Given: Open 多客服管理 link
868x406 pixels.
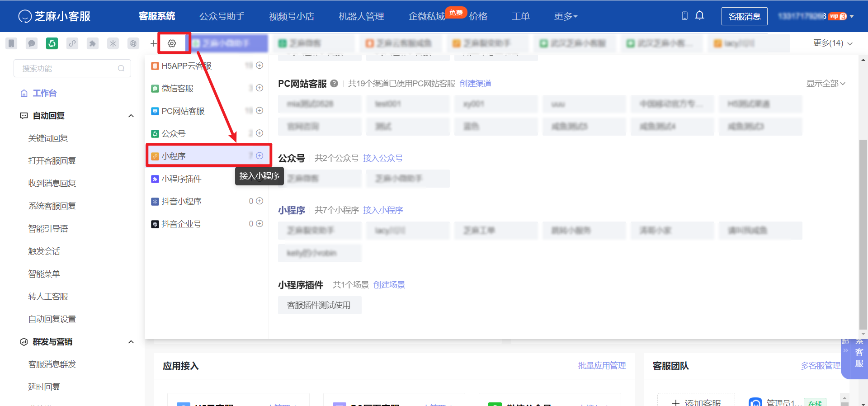Looking at the screenshot, I should click(821, 365).
